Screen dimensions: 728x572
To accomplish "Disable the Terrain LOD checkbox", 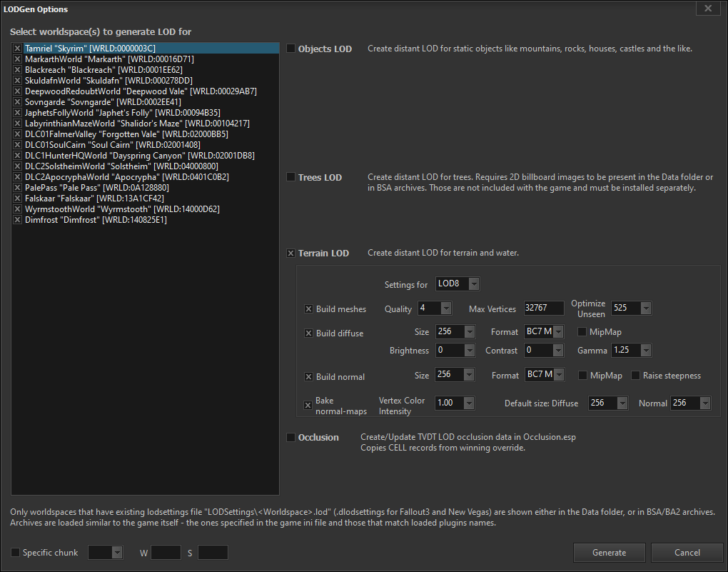I will tap(291, 254).
